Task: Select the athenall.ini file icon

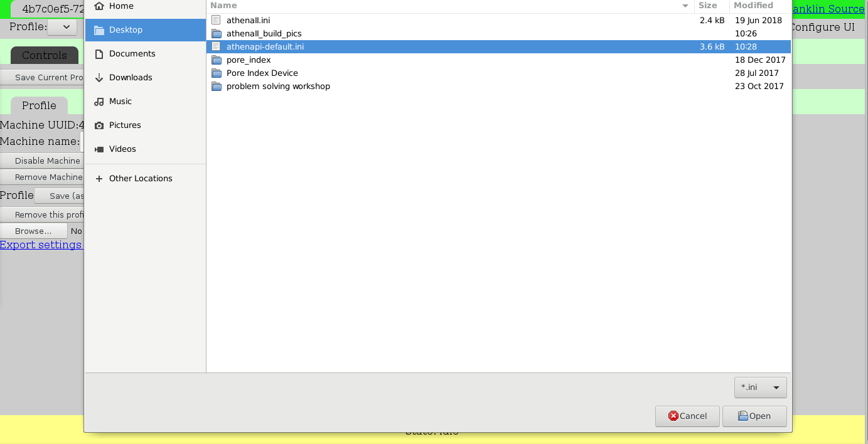Action: (217, 20)
